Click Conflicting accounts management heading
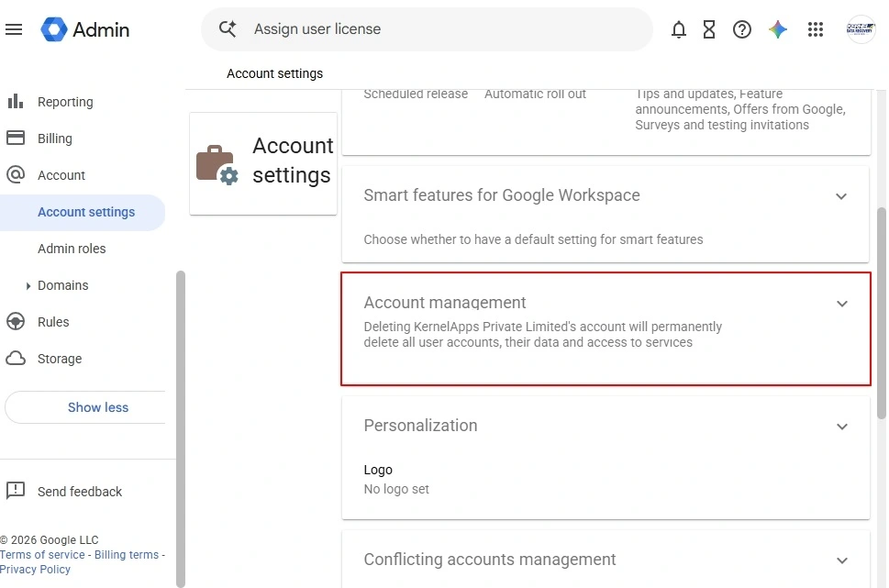The image size is (889, 588). [489, 560]
